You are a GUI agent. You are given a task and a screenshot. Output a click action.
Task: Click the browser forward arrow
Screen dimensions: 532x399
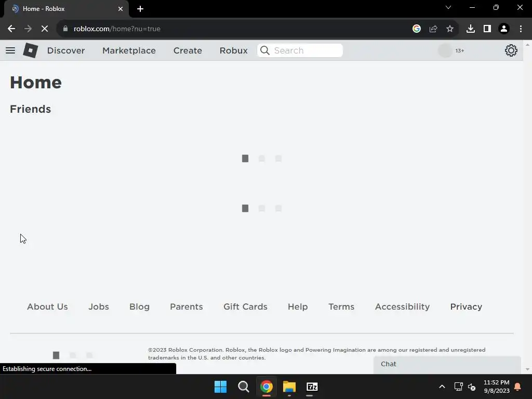28,29
